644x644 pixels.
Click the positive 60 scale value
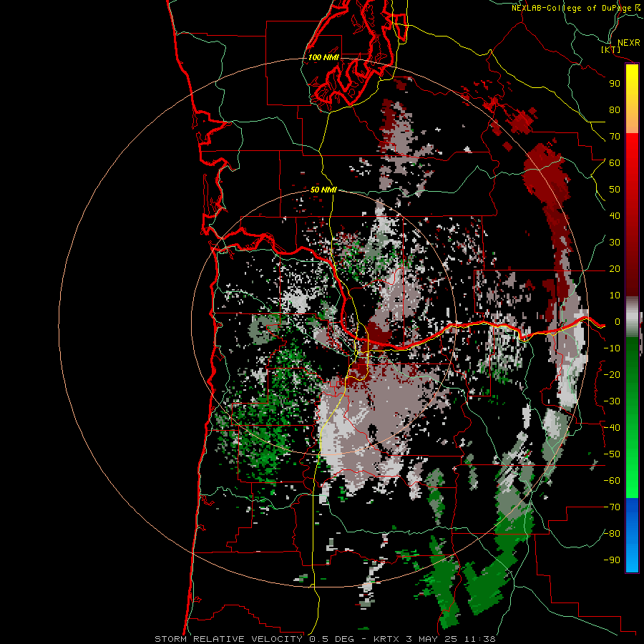tap(615, 162)
